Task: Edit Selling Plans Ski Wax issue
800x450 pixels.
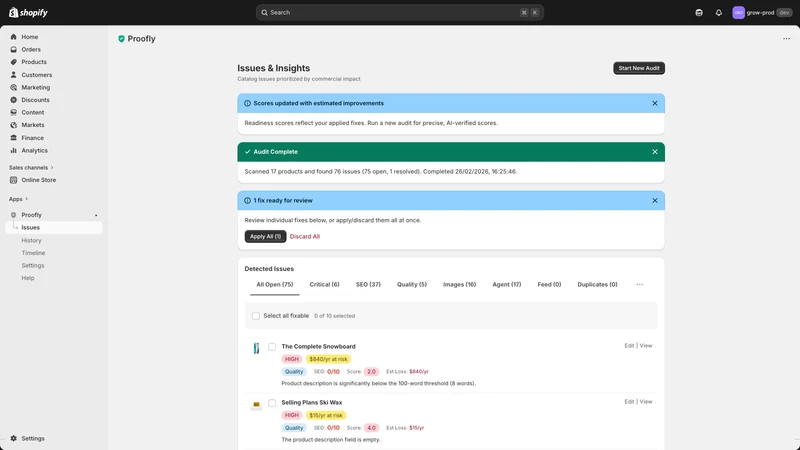Action: [629, 402]
